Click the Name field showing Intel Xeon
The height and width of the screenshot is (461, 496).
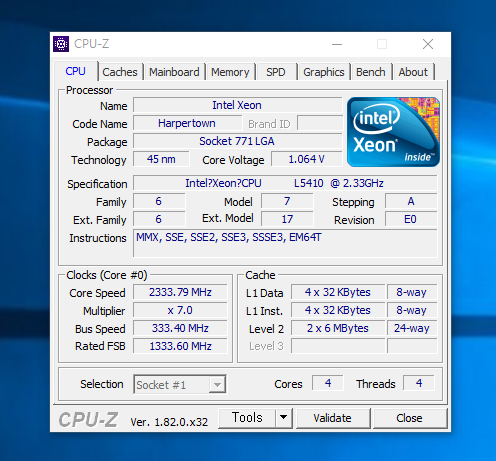pos(237,105)
